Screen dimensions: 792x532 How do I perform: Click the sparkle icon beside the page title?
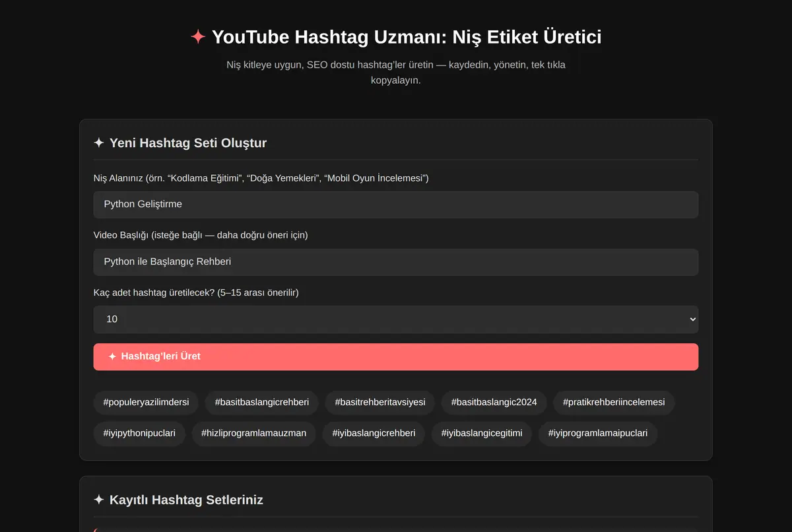point(198,36)
